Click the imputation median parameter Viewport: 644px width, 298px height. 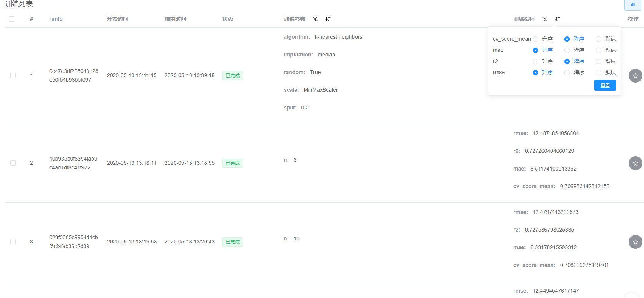310,55
